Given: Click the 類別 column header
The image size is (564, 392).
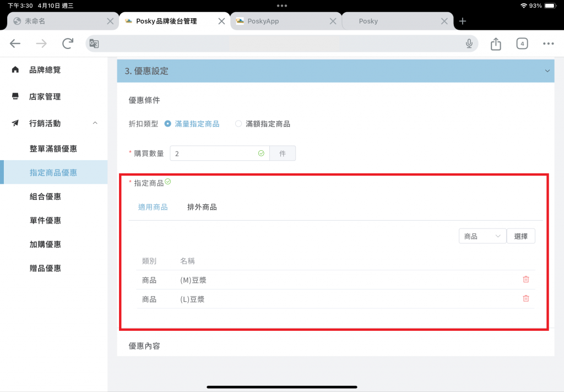Looking at the screenshot, I should click(149, 261).
